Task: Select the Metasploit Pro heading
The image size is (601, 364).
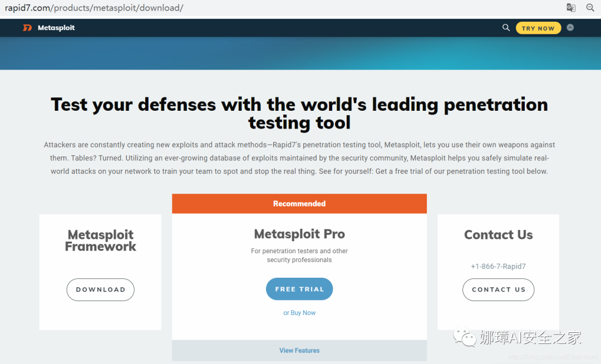Action: coord(299,234)
